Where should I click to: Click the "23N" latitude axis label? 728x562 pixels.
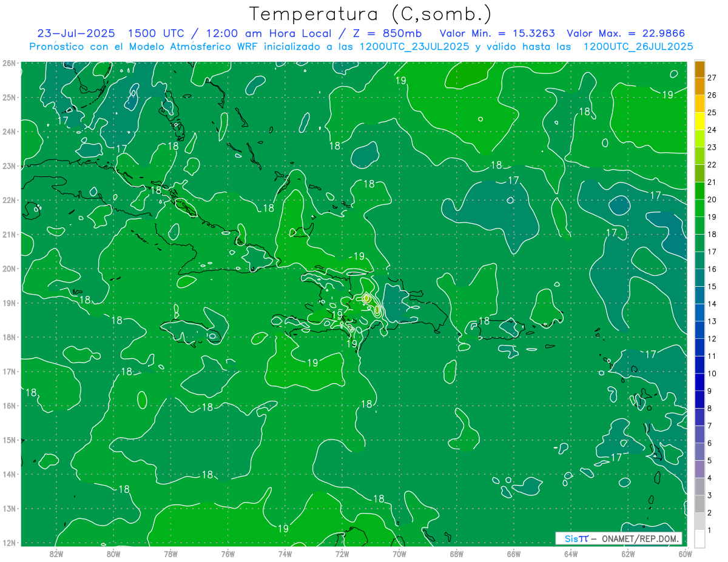tap(9, 166)
